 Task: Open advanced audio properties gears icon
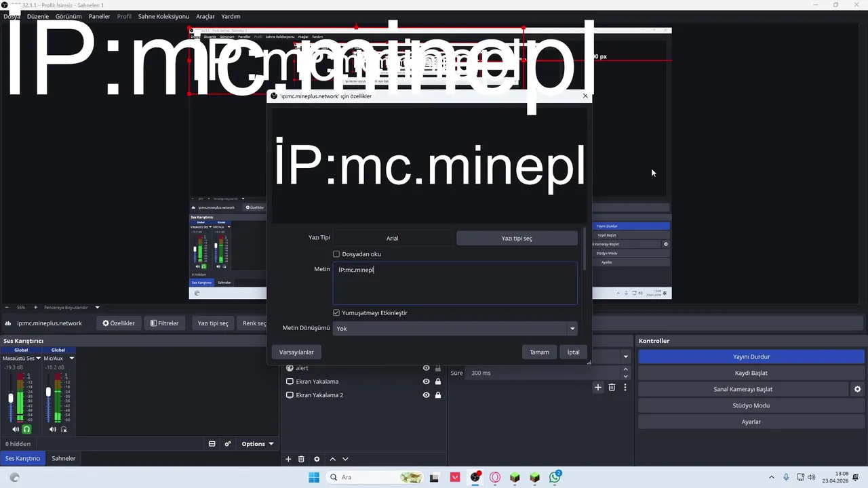coord(228,444)
